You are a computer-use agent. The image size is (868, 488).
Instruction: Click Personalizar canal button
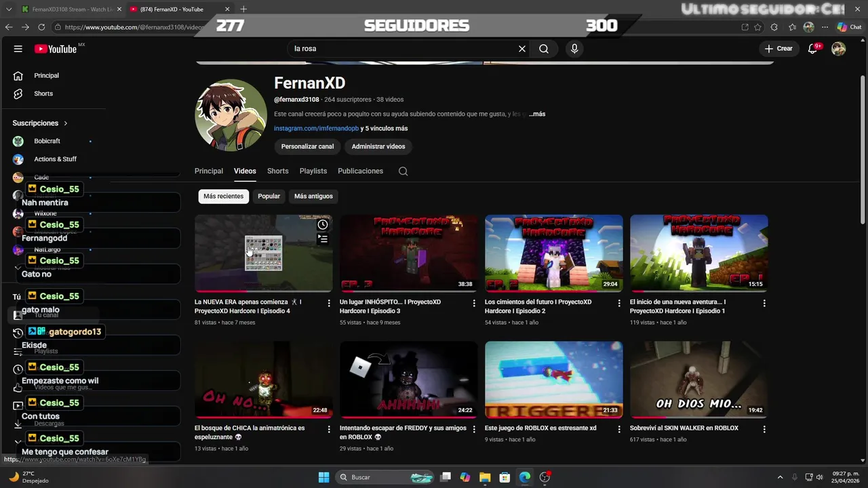[308, 146]
